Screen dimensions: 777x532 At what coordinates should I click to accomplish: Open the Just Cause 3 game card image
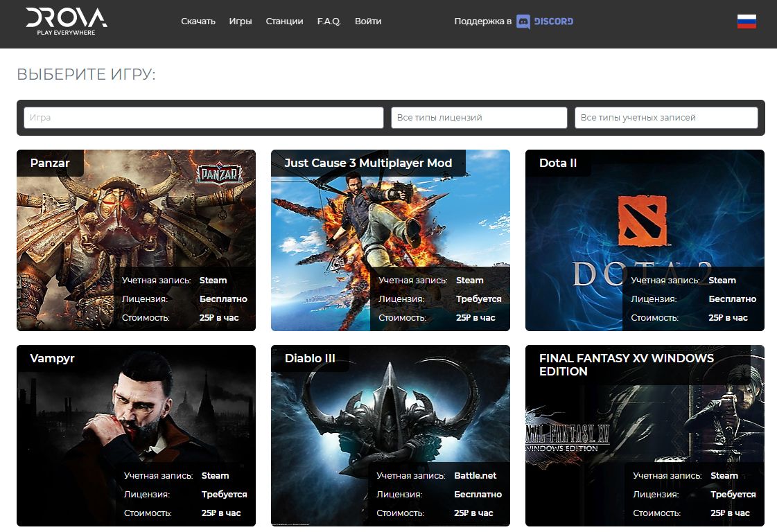coord(390,240)
